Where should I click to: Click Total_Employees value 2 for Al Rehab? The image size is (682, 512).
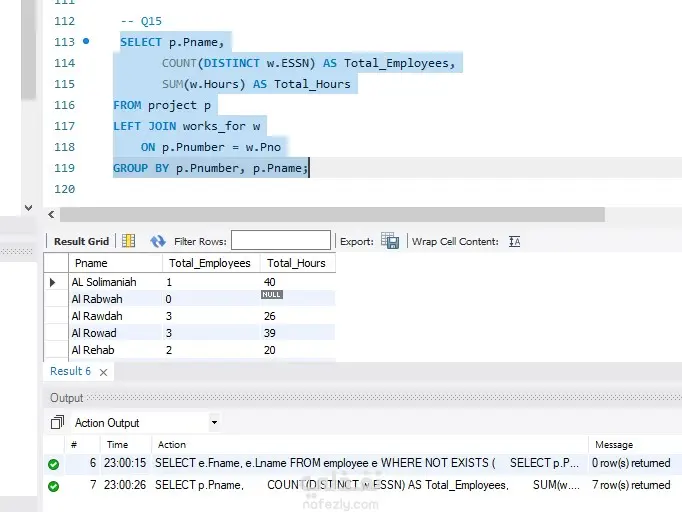(x=169, y=350)
